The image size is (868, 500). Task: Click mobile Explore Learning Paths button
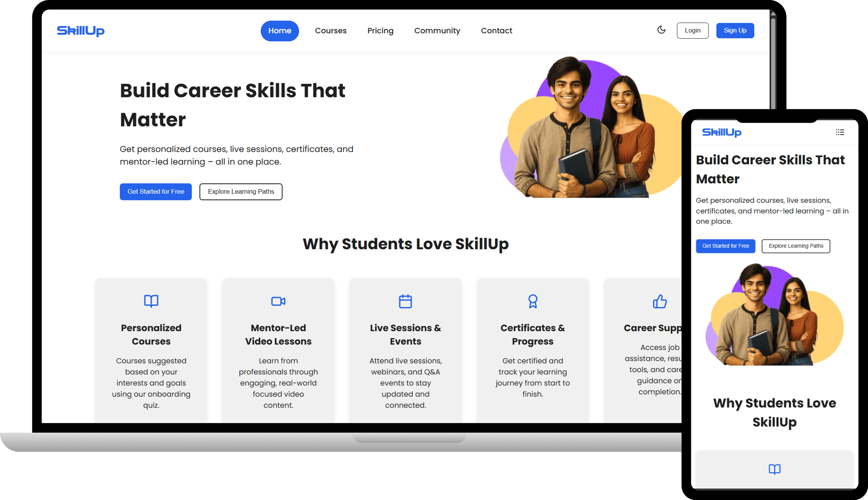(796, 246)
